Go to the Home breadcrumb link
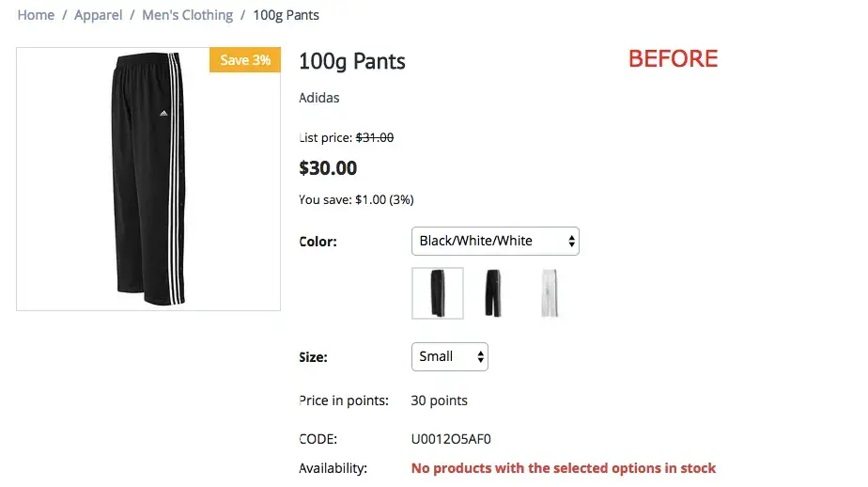The height and width of the screenshot is (487, 868). pos(36,15)
